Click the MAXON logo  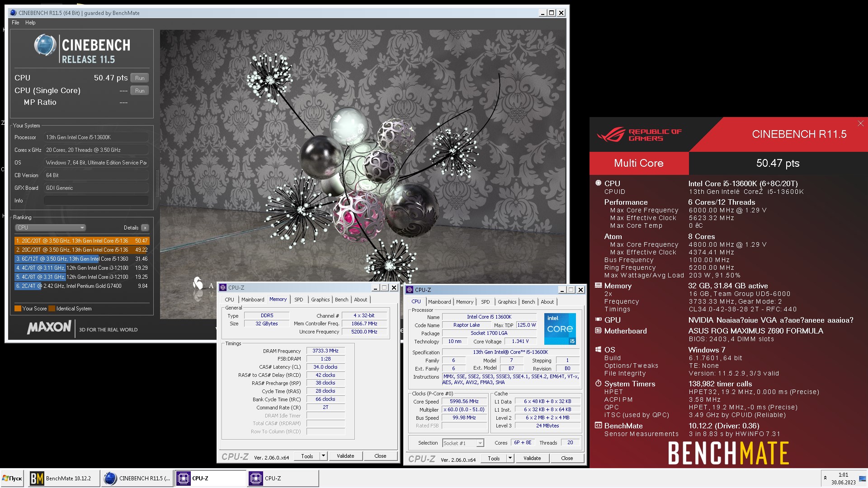49,327
